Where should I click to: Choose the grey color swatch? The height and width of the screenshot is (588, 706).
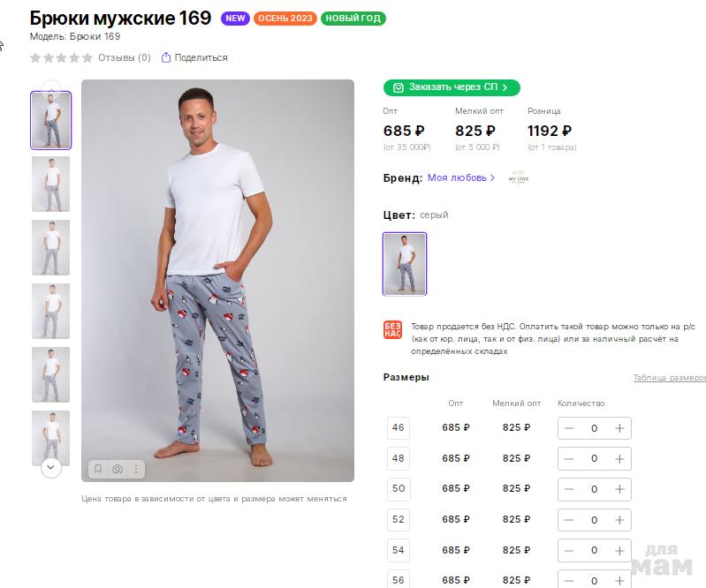click(405, 264)
